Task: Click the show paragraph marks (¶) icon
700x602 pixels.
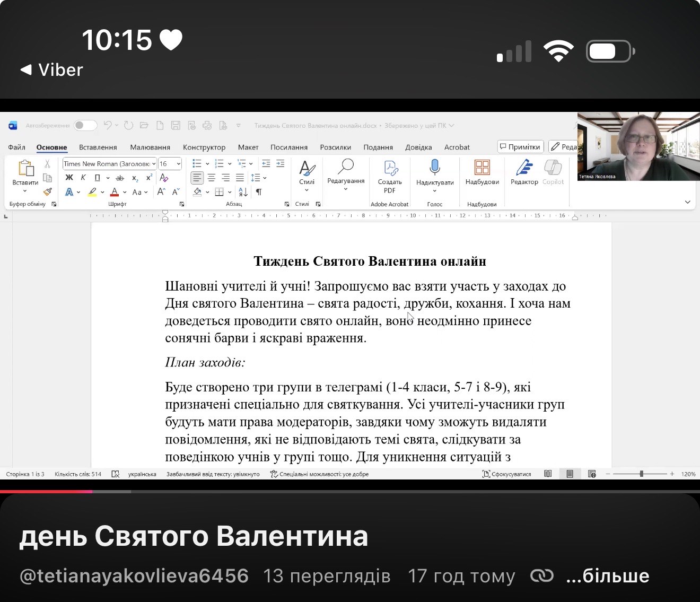Action: point(259,192)
